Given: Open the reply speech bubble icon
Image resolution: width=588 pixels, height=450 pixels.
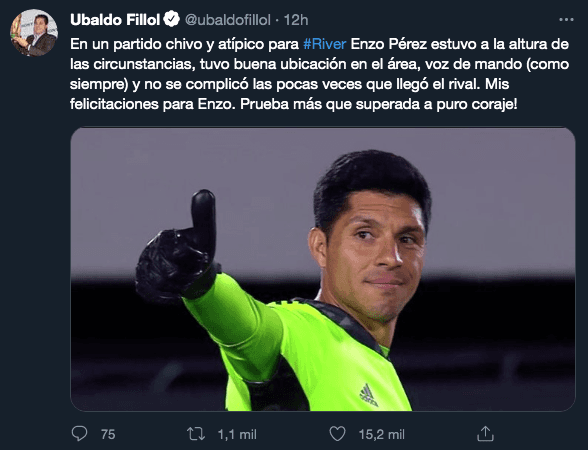Looking at the screenshot, I should (x=80, y=434).
